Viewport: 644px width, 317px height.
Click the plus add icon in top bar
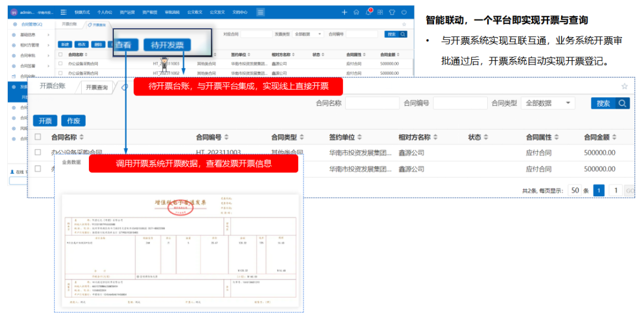click(x=345, y=12)
